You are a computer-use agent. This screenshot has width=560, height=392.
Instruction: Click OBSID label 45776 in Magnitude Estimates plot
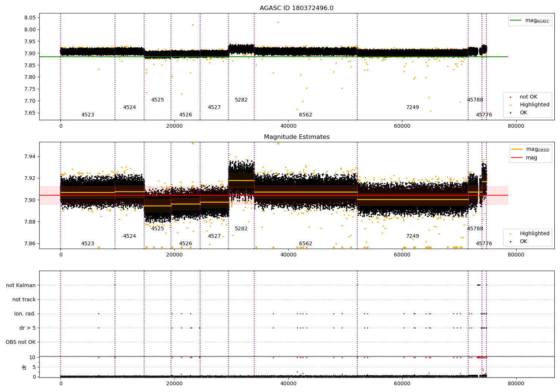tap(484, 244)
